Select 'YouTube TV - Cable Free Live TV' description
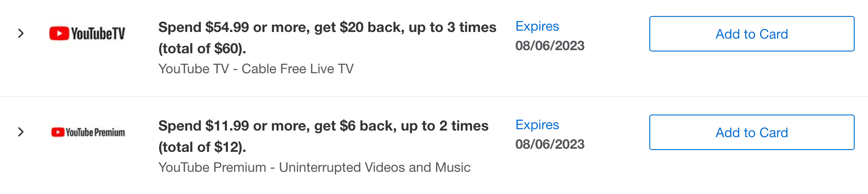The height and width of the screenshot is (194, 868). tap(256, 69)
